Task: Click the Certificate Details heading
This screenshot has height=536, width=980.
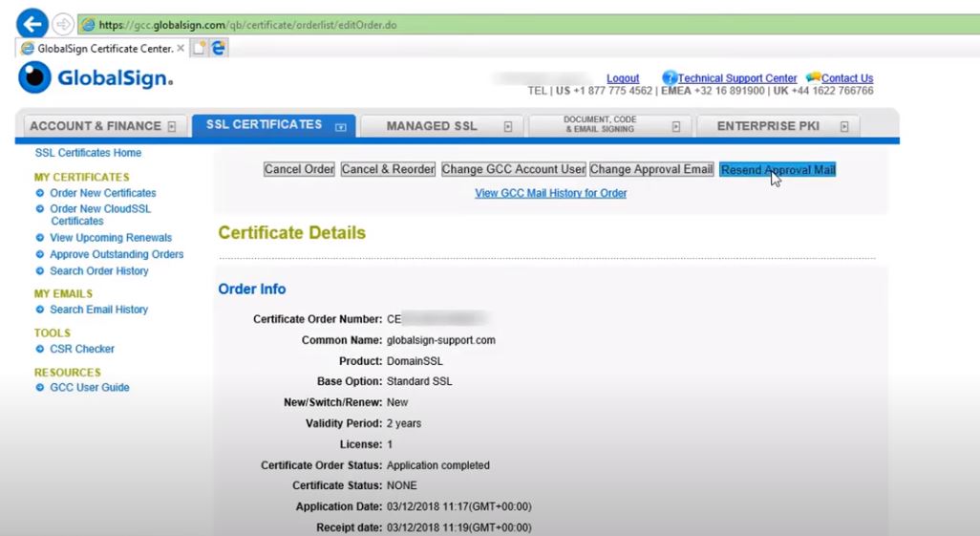Action: click(x=292, y=233)
